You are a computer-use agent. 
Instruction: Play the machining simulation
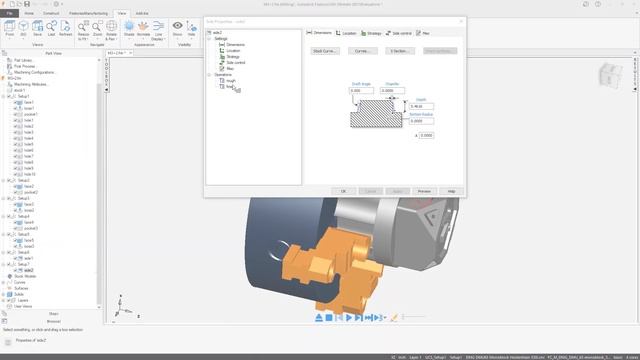(349, 318)
